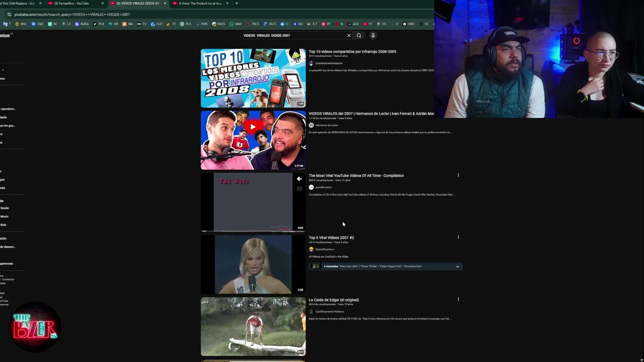Click the magnifying glass search button

(359, 35)
